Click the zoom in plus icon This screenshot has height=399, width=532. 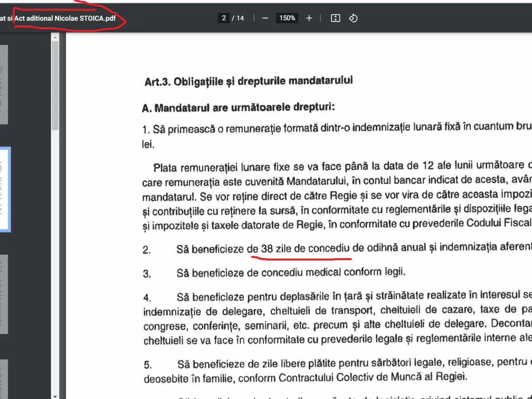point(309,18)
